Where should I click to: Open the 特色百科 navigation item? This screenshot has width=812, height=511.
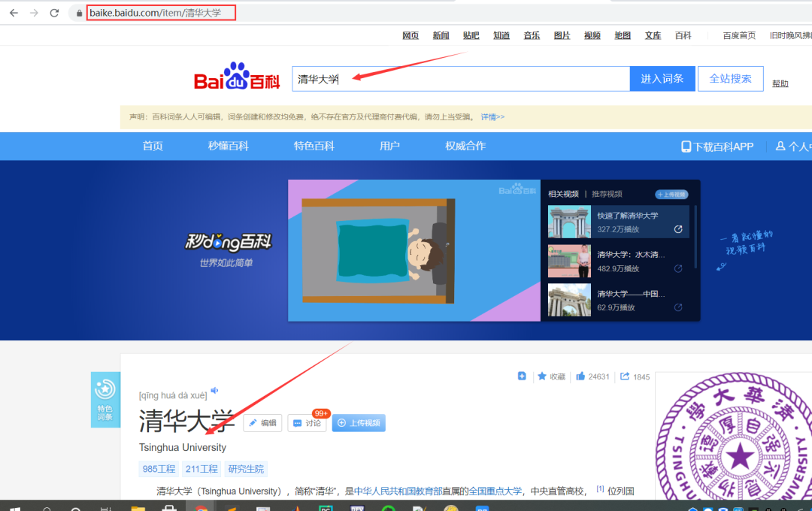click(x=314, y=146)
